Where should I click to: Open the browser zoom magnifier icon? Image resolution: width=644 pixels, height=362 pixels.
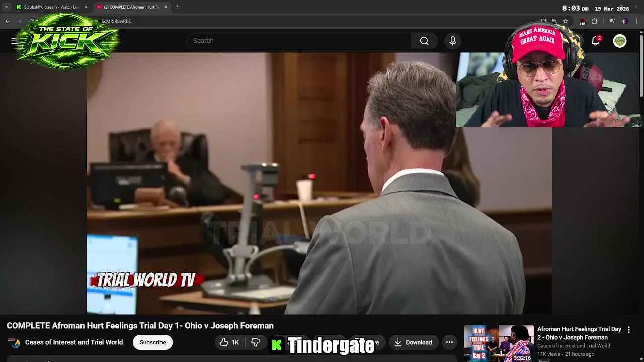click(x=554, y=21)
